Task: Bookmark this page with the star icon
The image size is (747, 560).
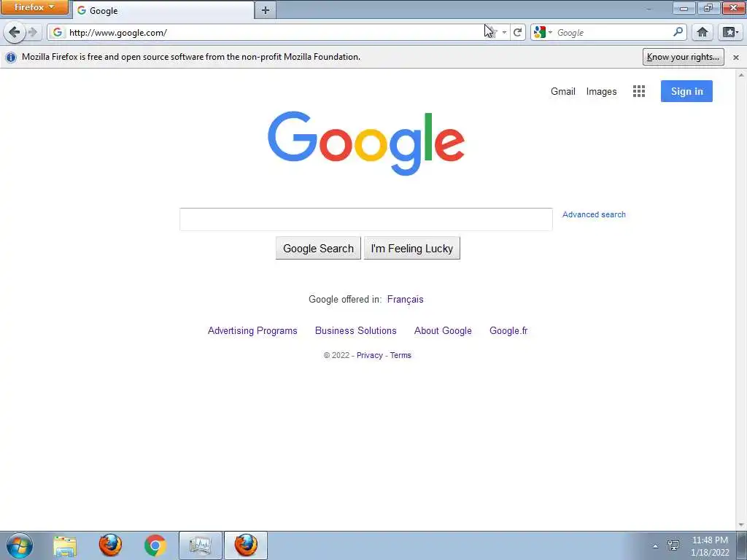Action: [492, 32]
